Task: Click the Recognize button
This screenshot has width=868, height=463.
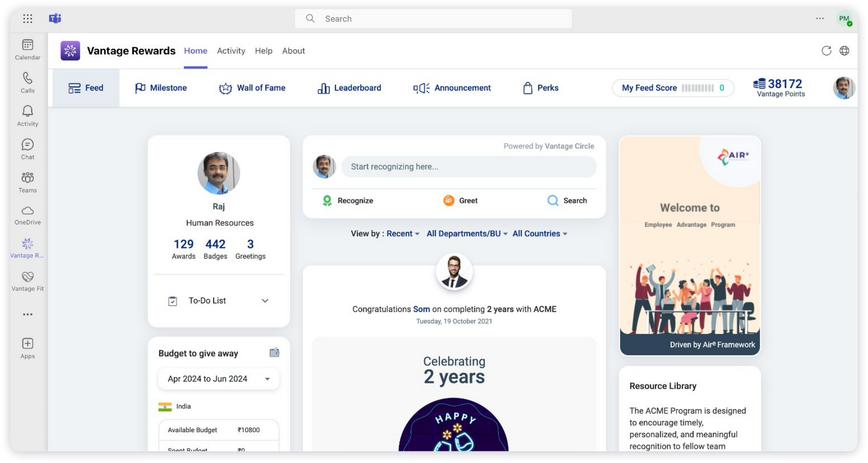Action: pos(348,200)
